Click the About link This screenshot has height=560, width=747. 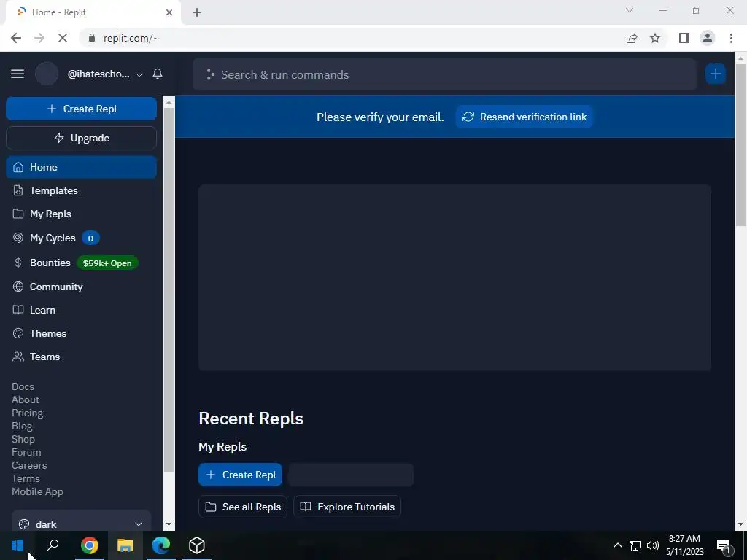pyautogui.click(x=26, y=400)
